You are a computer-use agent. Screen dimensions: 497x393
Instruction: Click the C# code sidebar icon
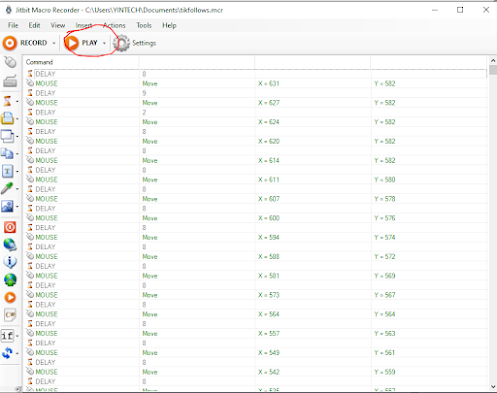click(x=10, y=315)
